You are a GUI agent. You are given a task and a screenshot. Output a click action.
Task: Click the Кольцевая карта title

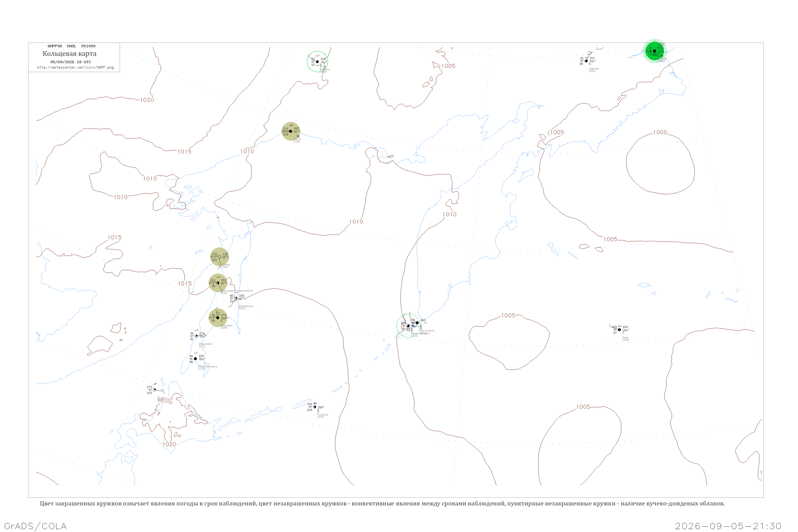point(69,54)
